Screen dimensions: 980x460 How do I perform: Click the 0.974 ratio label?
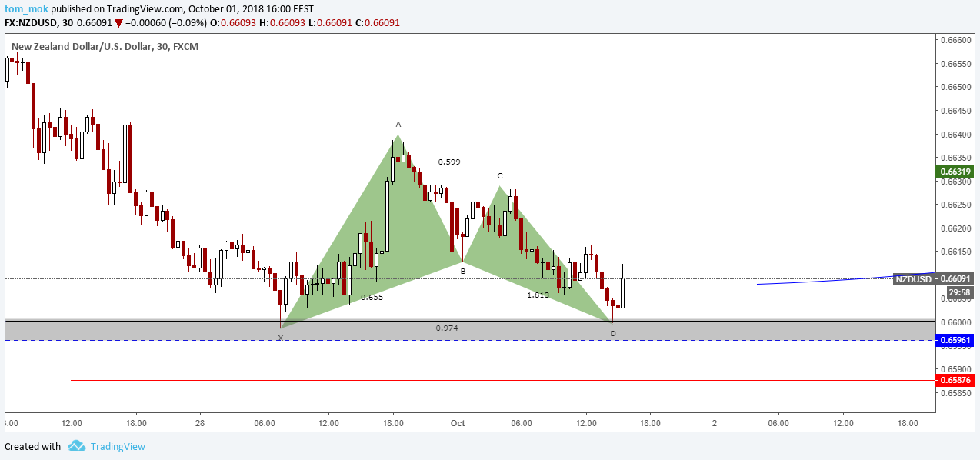[x=447, y=328]
